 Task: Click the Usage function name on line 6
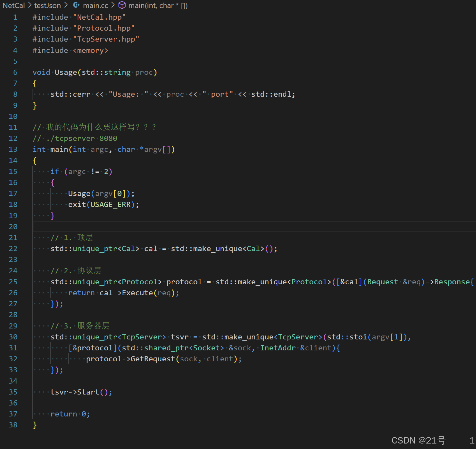point(66,73)
